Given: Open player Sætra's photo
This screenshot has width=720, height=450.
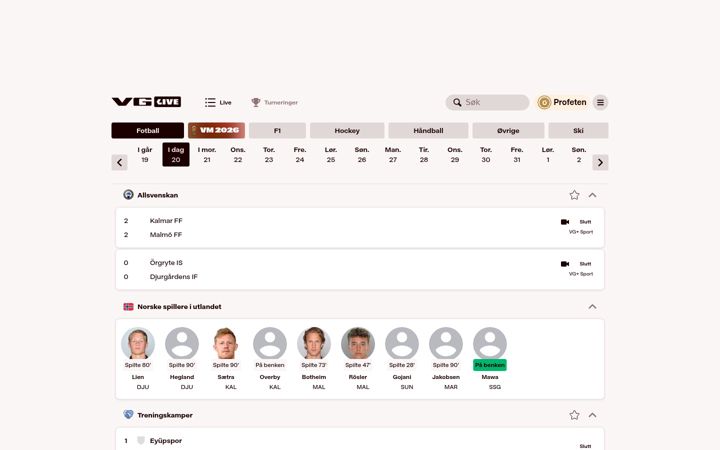Looking at the screenshot, I should pos(226,343).
